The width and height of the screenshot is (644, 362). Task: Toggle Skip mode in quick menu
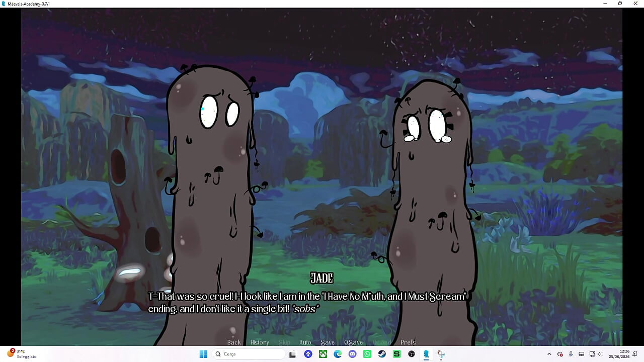click(284, 342)
